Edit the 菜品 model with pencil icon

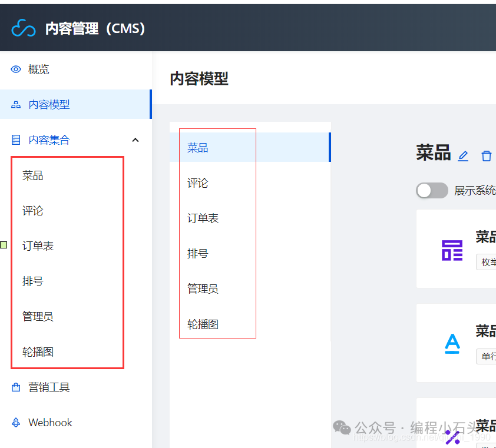pos(463,156)
